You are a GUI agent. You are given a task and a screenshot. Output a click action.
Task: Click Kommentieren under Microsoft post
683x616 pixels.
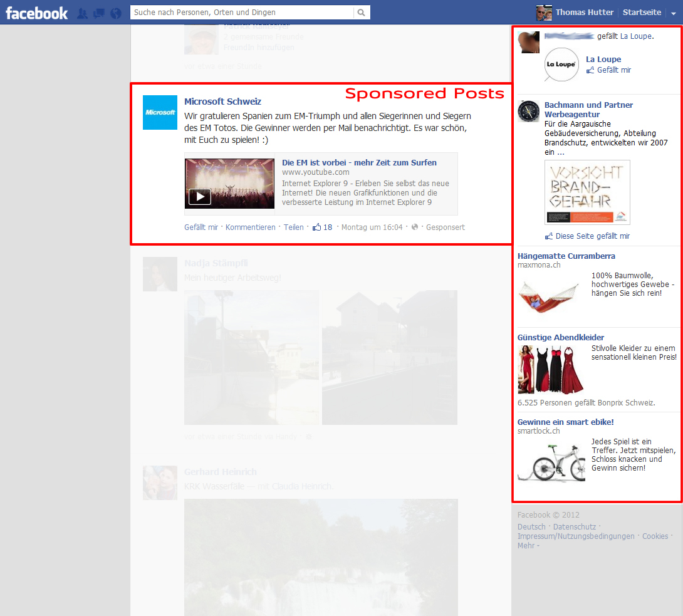[250, 227]
